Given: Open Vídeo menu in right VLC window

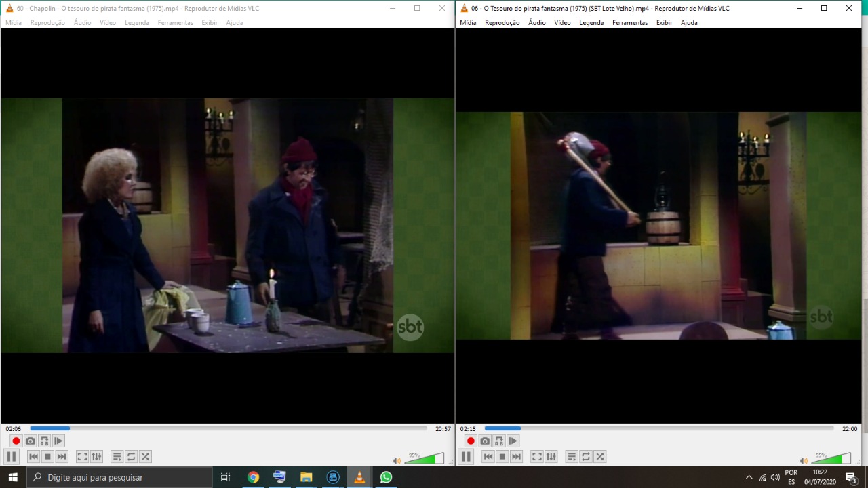Looking at the screenshot, I should [563, 22].
